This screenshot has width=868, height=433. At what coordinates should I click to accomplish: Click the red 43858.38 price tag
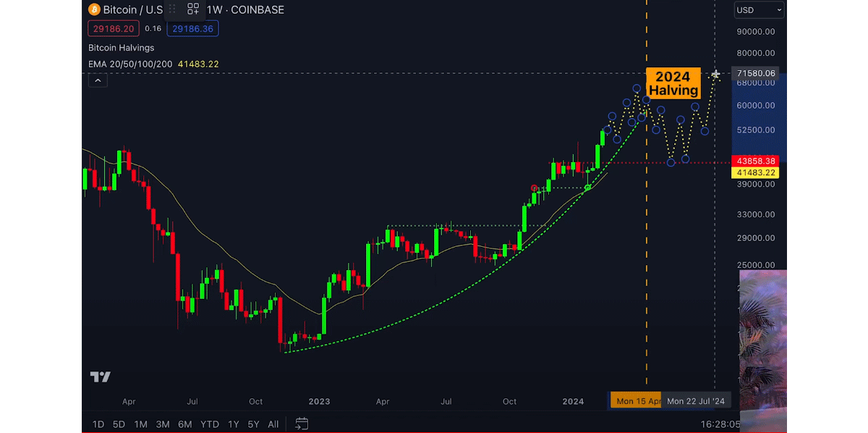(756, 160)
